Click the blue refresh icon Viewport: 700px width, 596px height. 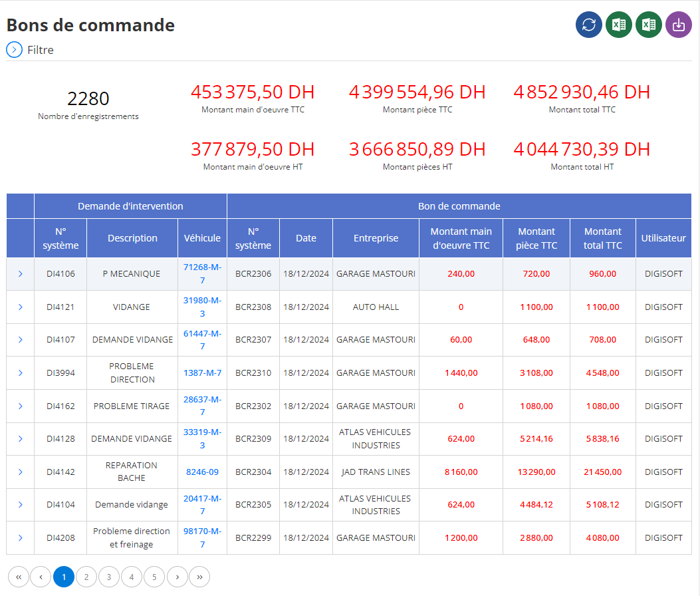click(x=589, y=25)
